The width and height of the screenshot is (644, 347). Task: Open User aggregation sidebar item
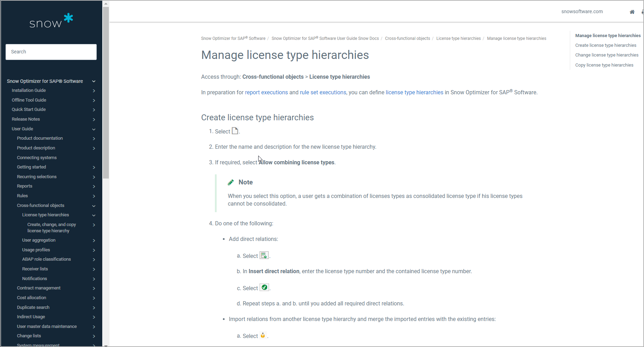pos(39,240)
